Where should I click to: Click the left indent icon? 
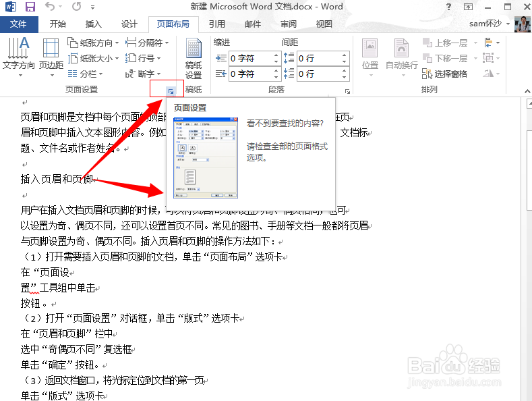tap(221, 59)
